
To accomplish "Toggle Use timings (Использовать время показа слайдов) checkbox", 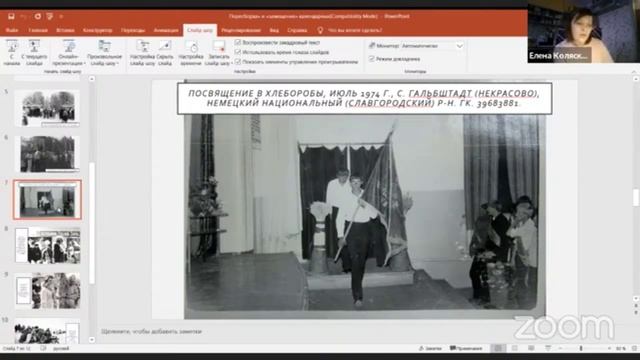I will click(x=238, y=52).
